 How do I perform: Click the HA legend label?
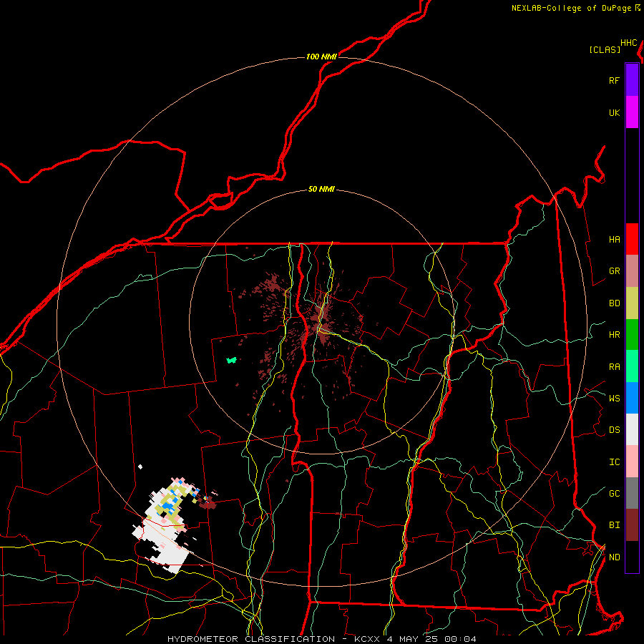click(x=614, y=240)
